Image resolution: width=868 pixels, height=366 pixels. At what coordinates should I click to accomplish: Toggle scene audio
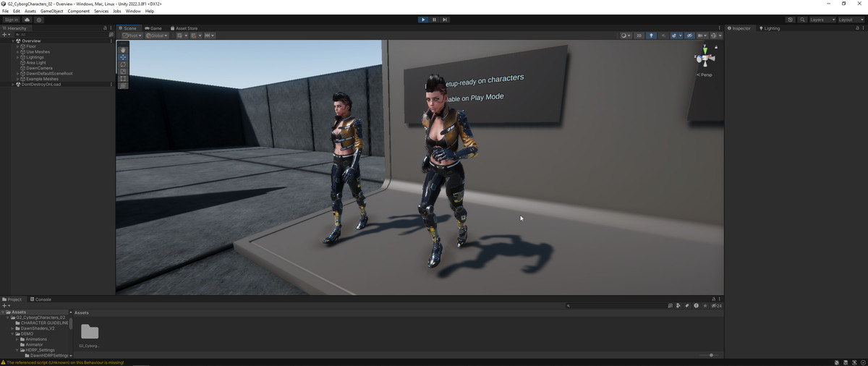(x=663, y=35)
